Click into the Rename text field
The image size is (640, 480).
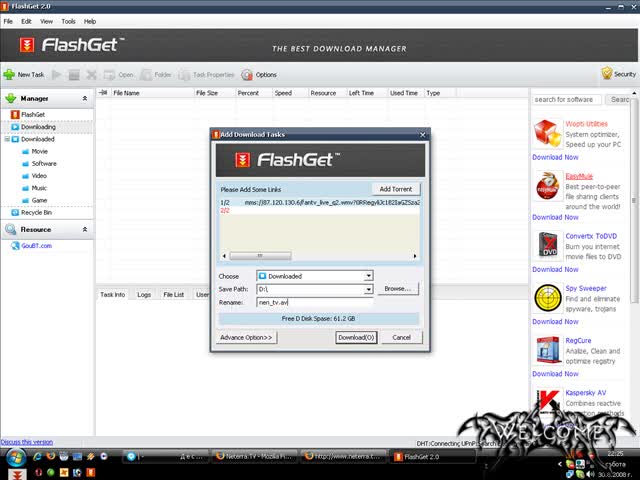(315, 302)
